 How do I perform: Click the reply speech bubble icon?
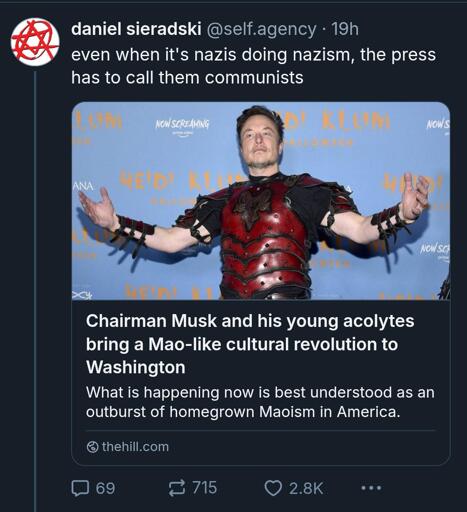click(x=80, y=488)
